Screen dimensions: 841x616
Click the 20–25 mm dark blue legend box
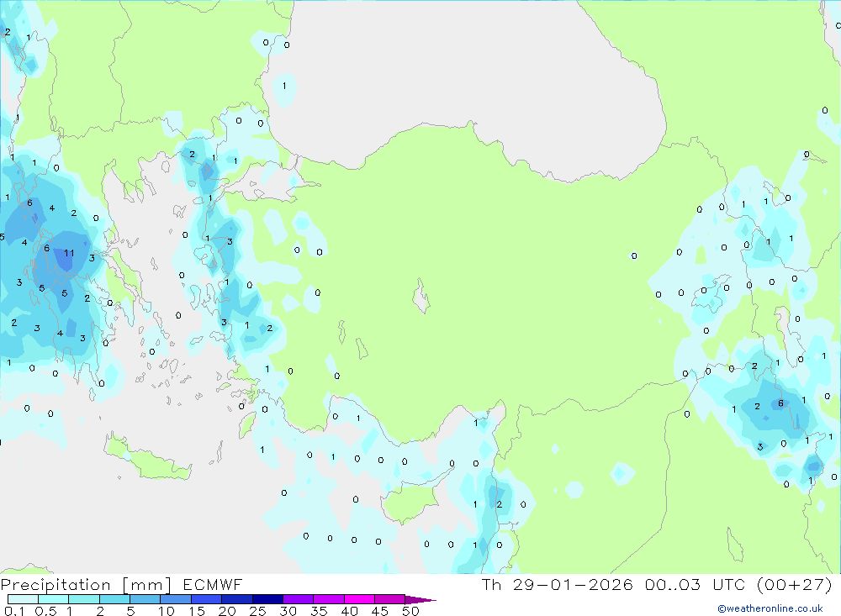click(236, 599)
